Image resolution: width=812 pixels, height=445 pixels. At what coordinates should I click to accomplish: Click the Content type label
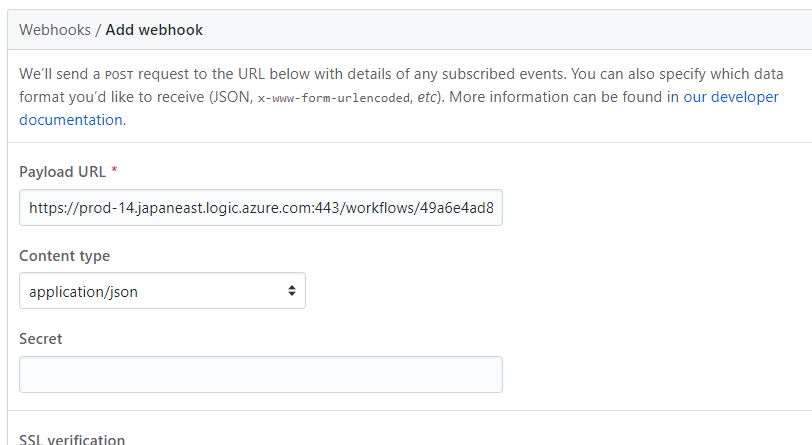pyautogui.click(x=65, y=256)
